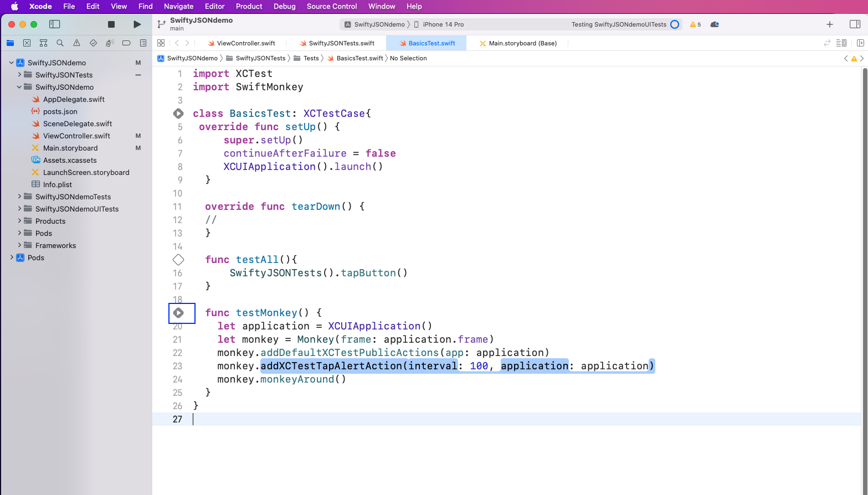Select the Project navigator folder icon

click(x=10, y=43)
